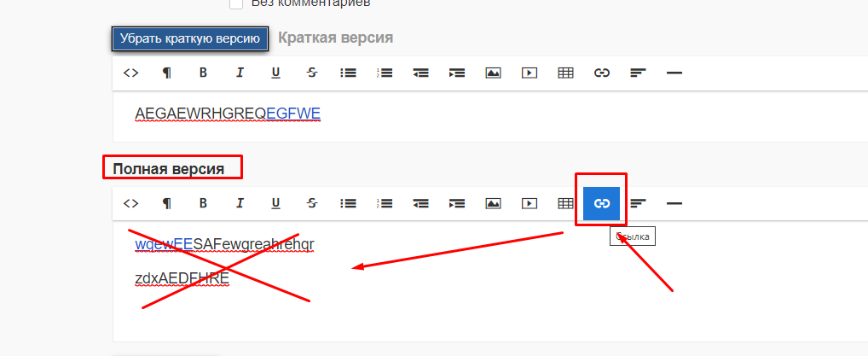Click highlighted Ссылка link icon in Полная версия
Image resolution: width=868 pixels, height=356 pixels.
(x=602, y=203)
